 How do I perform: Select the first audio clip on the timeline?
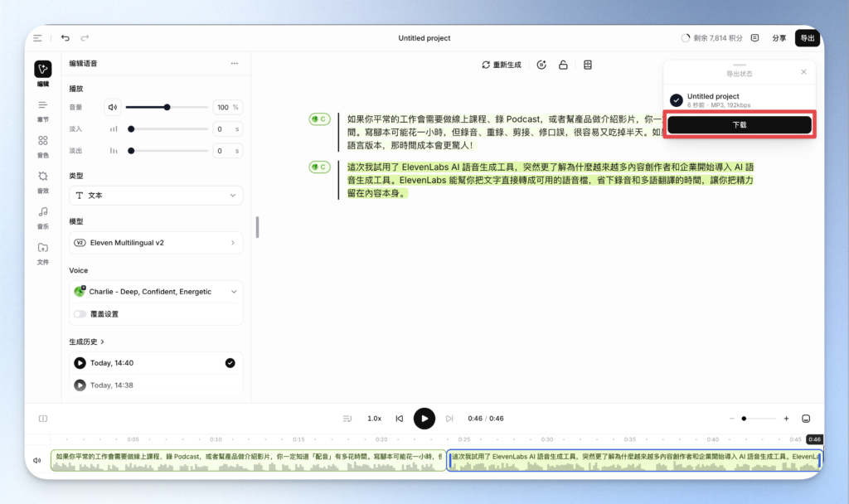(248, 460)
